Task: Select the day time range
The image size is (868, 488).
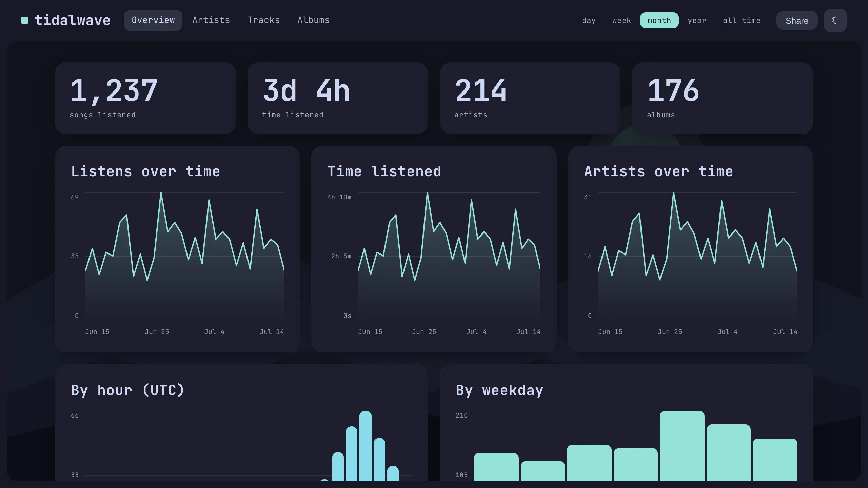Action: [x=589, y=20]
